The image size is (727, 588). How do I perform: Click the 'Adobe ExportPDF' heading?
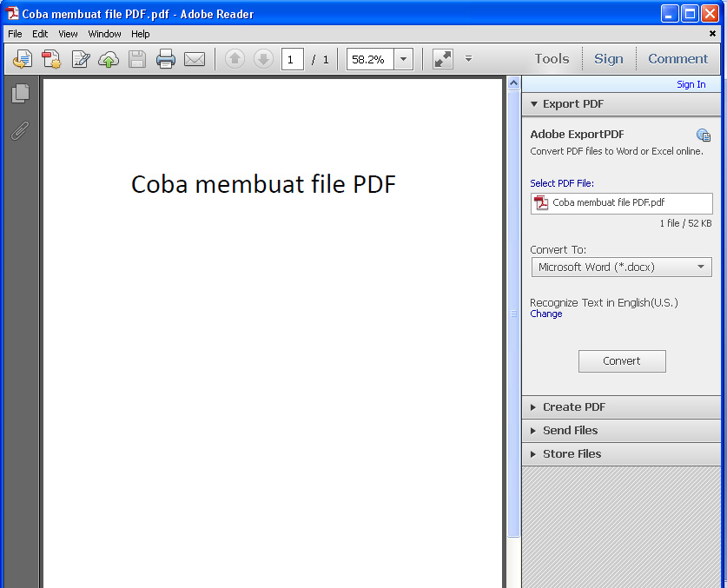578,135
